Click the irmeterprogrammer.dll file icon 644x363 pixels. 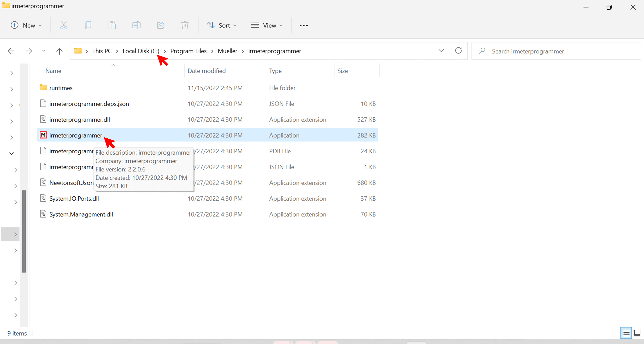click(43, 119)
